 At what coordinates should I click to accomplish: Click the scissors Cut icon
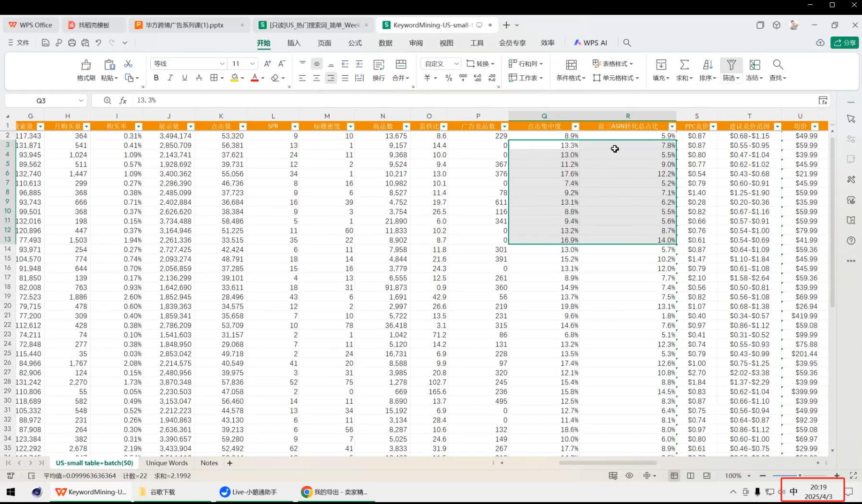pyautogui.click(x=128, y=64)
